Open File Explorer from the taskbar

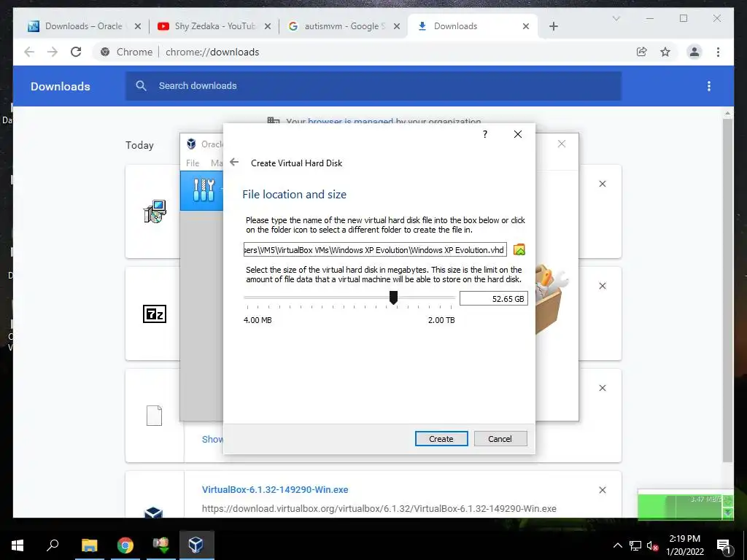(x=89, y=545)
